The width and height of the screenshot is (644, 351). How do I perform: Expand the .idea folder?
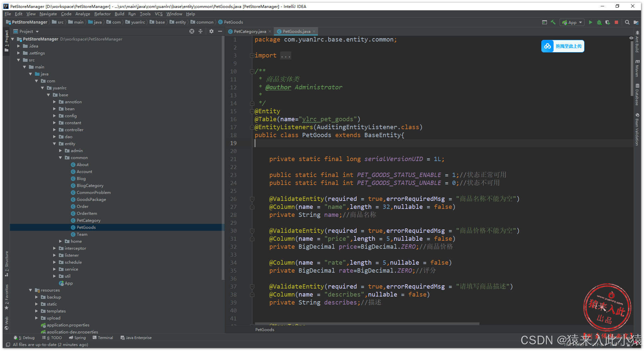tap(19, 46)
